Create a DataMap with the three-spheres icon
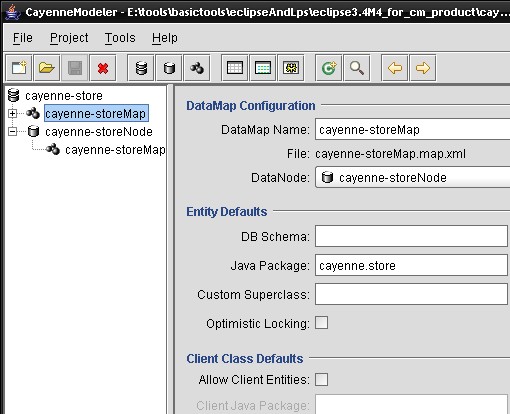The width and height of the screenshot is (510, 414). point(197,68)
